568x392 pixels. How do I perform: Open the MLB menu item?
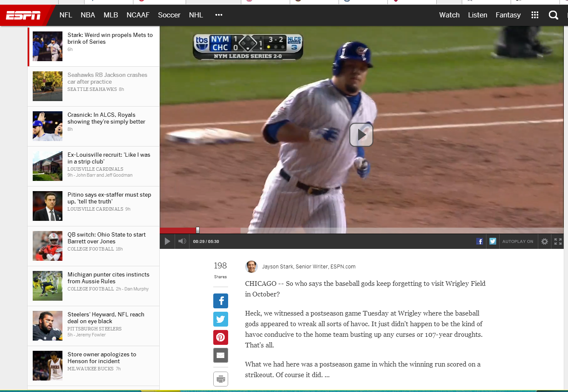click(111, 15)
